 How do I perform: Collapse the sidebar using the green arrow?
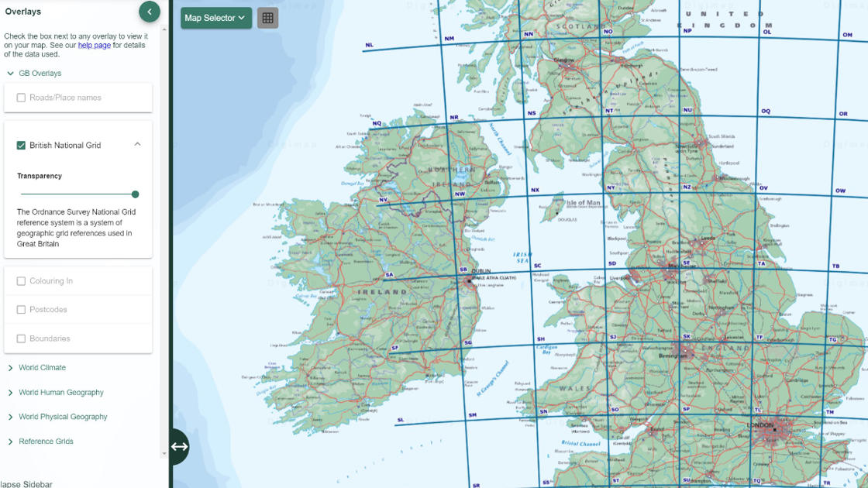[x=149, y=12]
